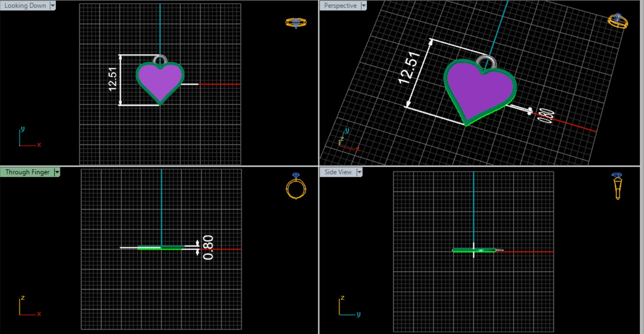Expand the Perspective viewport dropdown menu
This screenshot has height=334, width=644.
(364, 6)
